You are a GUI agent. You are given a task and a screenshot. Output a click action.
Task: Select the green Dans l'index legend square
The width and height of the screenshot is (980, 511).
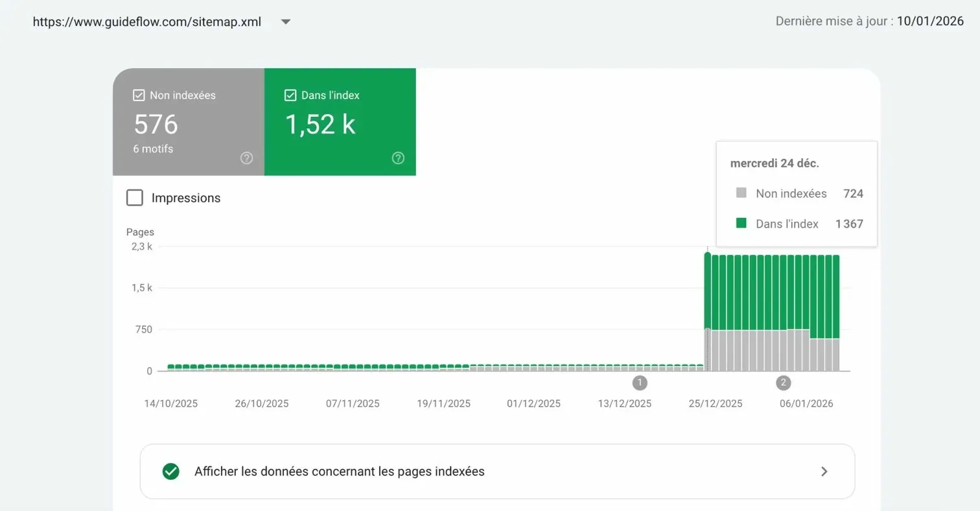click(x=741, y=223)
